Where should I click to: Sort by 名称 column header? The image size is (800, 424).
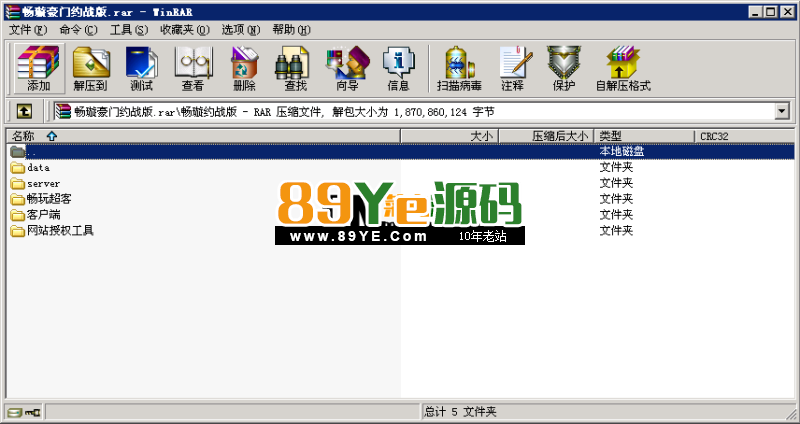(x=204, y=136)
